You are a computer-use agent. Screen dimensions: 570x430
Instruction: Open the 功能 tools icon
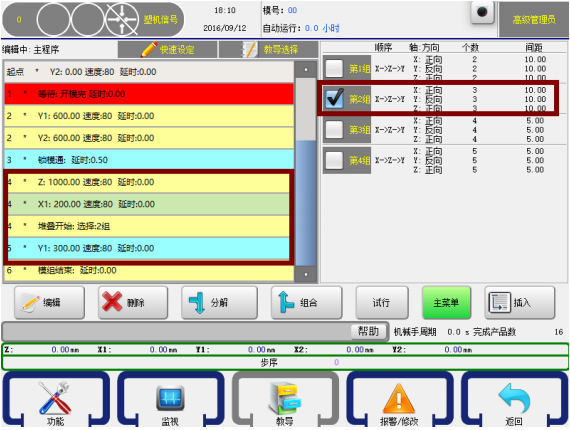(x=55, y=397)
